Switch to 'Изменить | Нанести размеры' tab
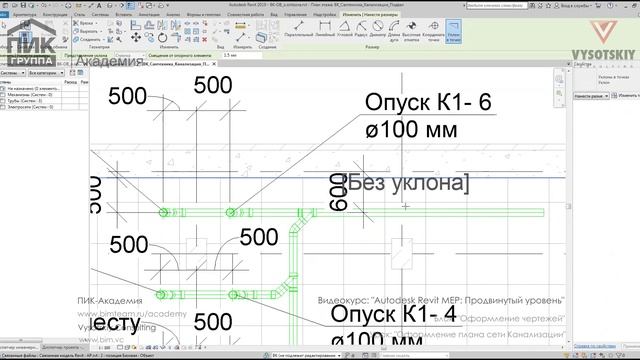The image size is (640, 360). click(x=370, y=14)
